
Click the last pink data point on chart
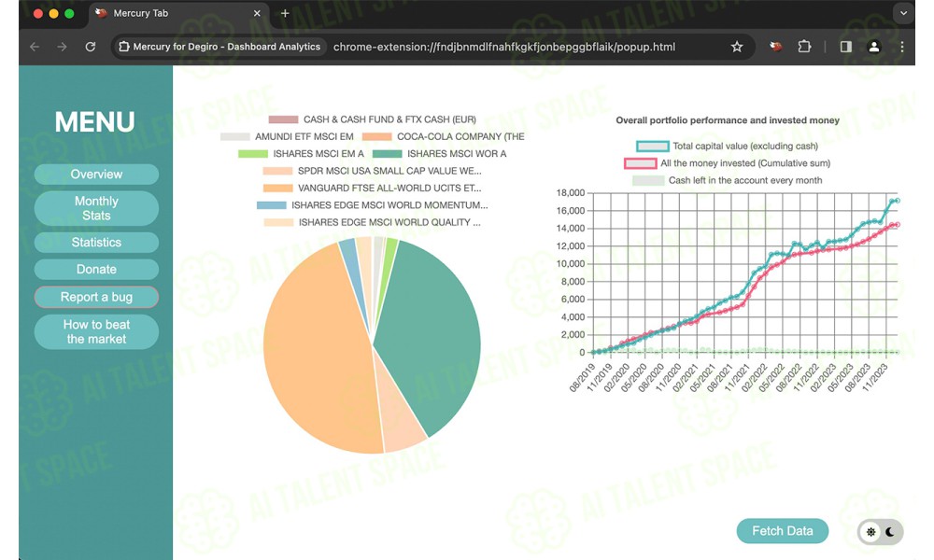click(x=897, y=225)
